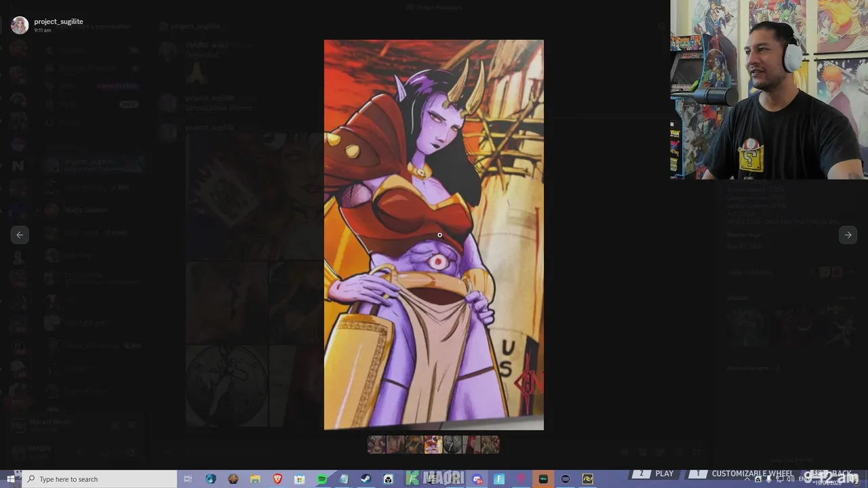
Task: Open the Windows Start menu
Action: (11, 479)
